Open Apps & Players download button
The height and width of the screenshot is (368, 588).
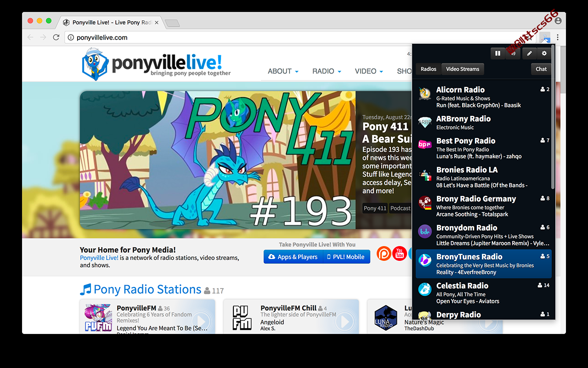click(x=293, y=257)
